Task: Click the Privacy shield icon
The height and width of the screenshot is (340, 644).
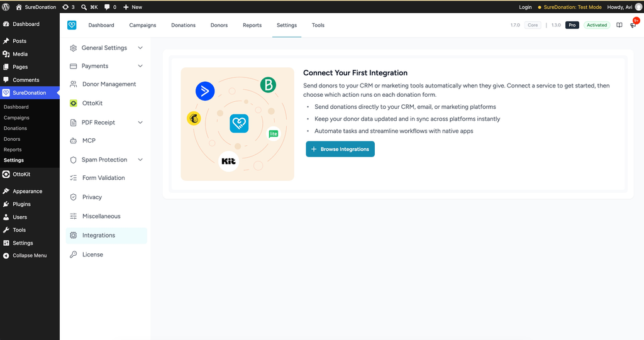Action: (x=73, y=197)
